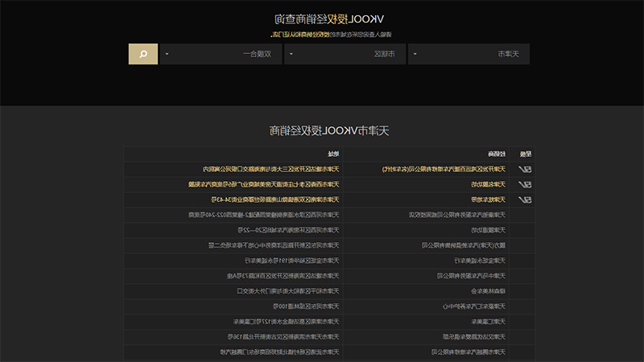Click the 5V star icon of the second dealer row

[x=525, y=184]
